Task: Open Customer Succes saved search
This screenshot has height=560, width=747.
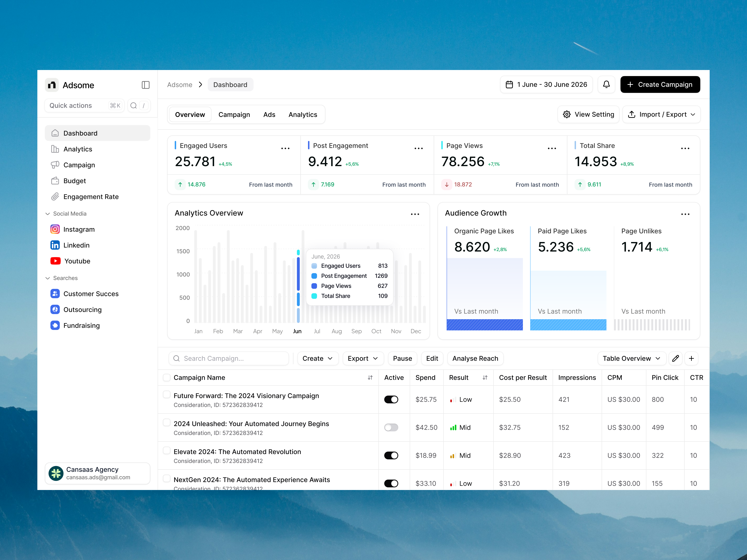Action: click(91, 294)
